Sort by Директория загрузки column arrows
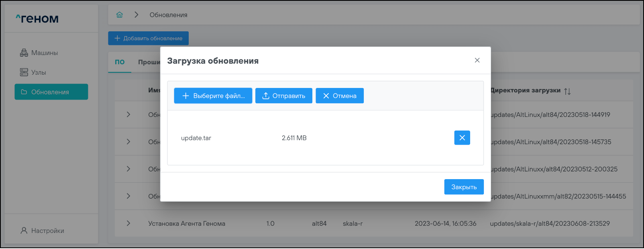Viewport: 644px width, 249px height. tap(567, 91)
